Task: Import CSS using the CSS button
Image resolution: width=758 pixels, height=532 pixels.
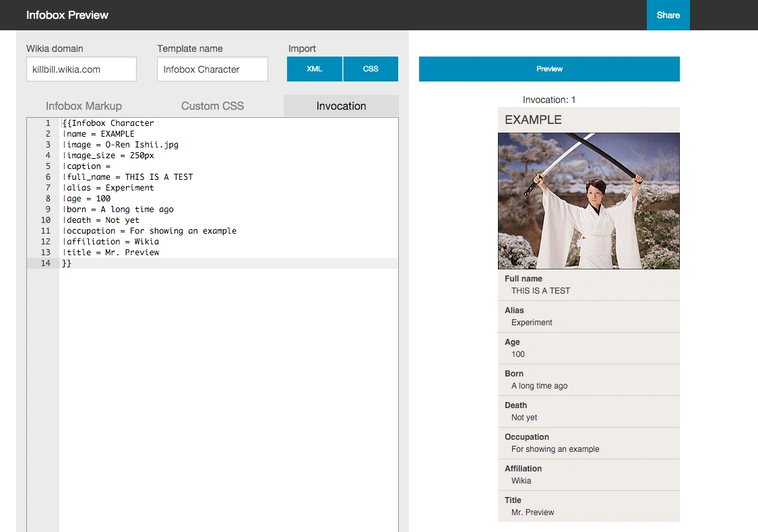Action: [x=371, y=69]
